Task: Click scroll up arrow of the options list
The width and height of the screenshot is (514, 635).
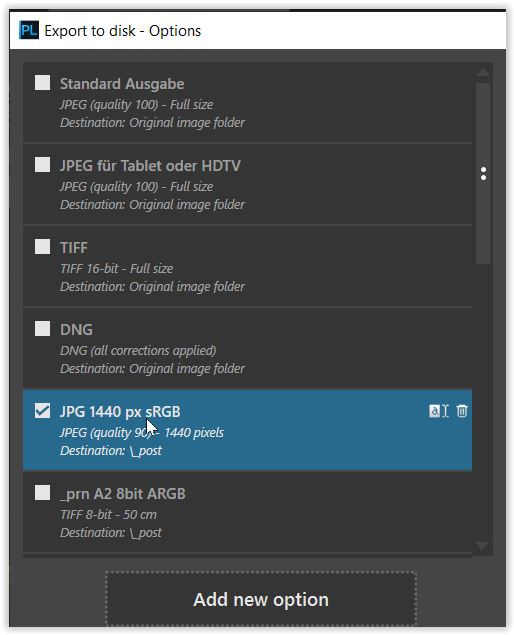Action: coord(483,72)
